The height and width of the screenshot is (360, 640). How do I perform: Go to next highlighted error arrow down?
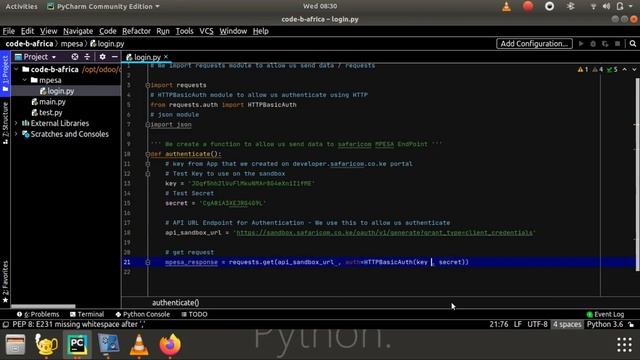point(634,70)
